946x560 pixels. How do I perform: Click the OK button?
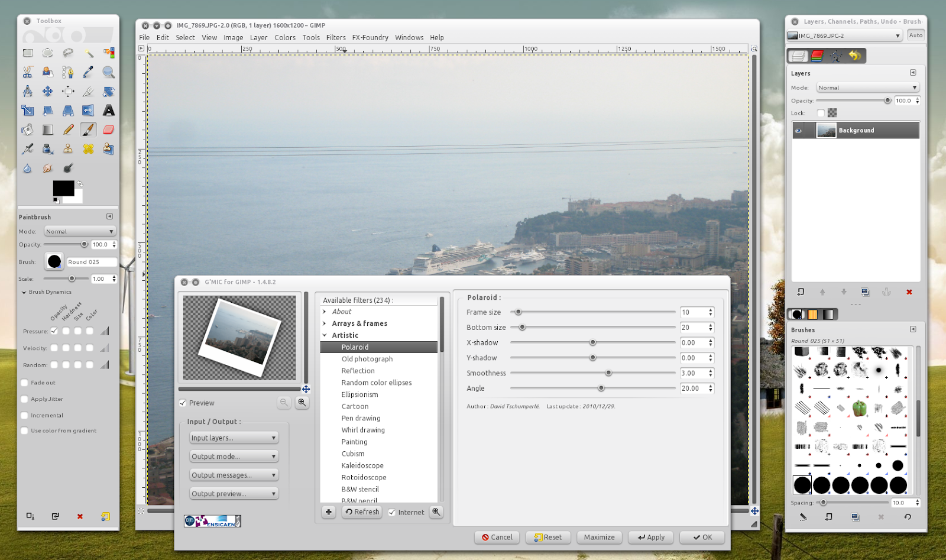[x=702, y=538]
